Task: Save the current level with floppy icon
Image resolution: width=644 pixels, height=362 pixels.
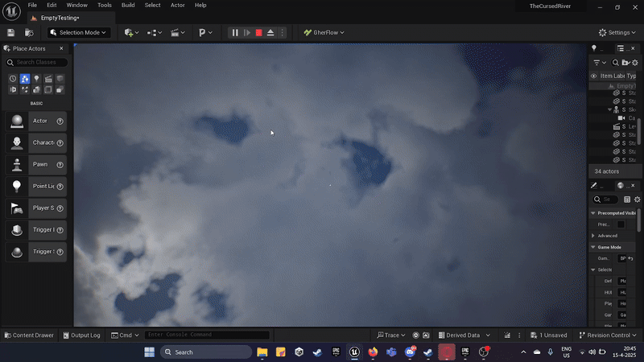Action: click(11, 32)
